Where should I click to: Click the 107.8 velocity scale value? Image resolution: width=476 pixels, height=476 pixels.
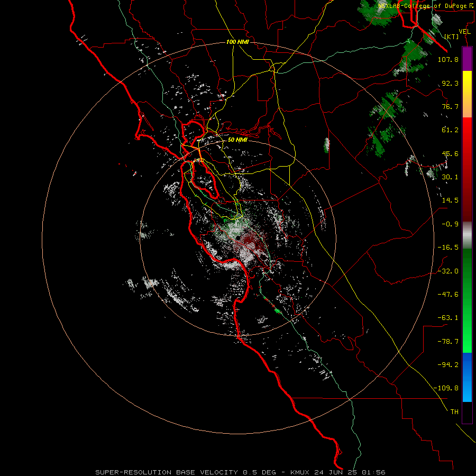448,59
